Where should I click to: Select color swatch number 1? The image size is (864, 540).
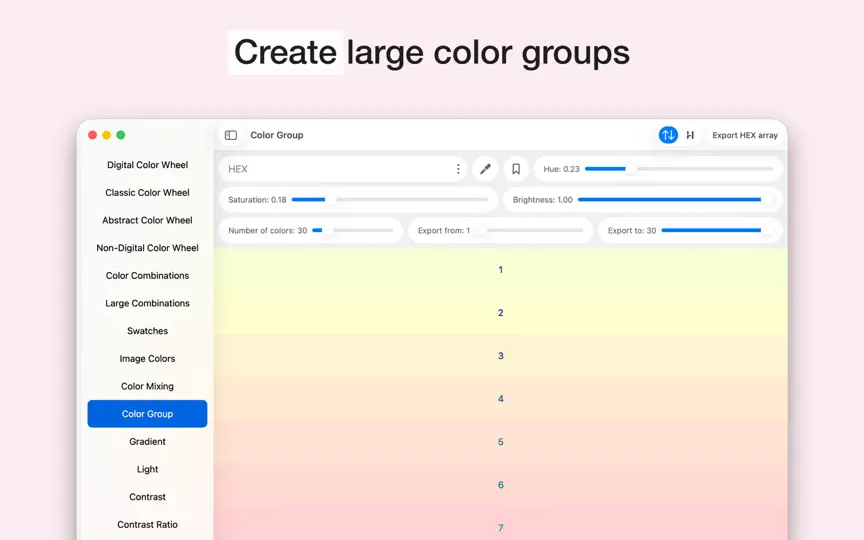[x=500, y=269]
